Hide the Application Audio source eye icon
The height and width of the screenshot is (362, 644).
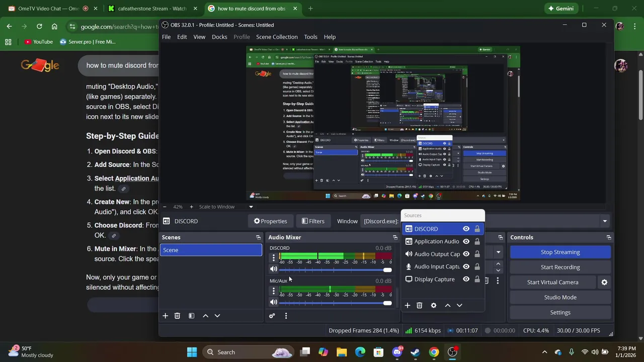[466, 241]
